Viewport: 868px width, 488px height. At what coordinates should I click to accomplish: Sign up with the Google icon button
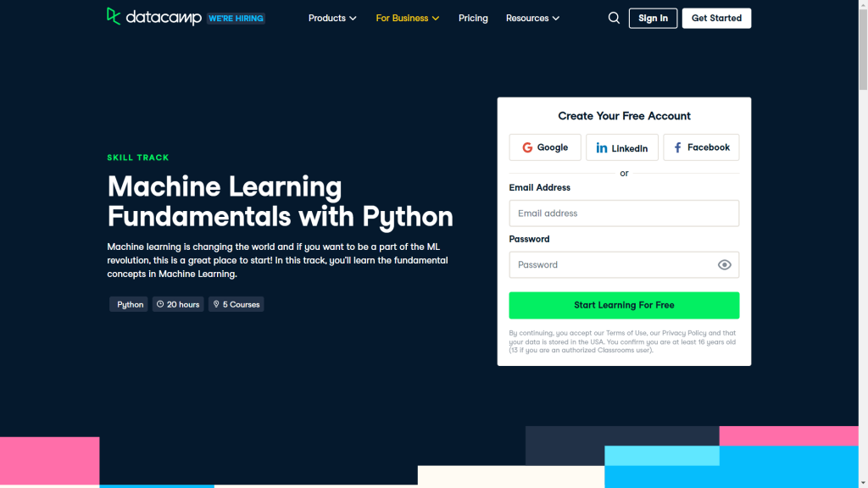click(x=545, y=147)
